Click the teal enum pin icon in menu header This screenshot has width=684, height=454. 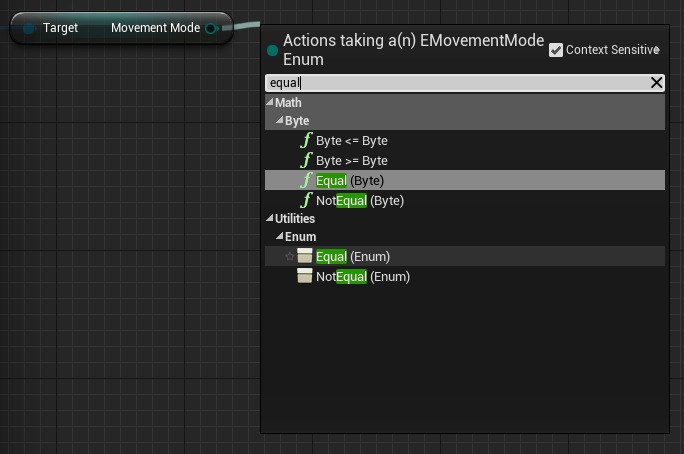click(272, 51)
